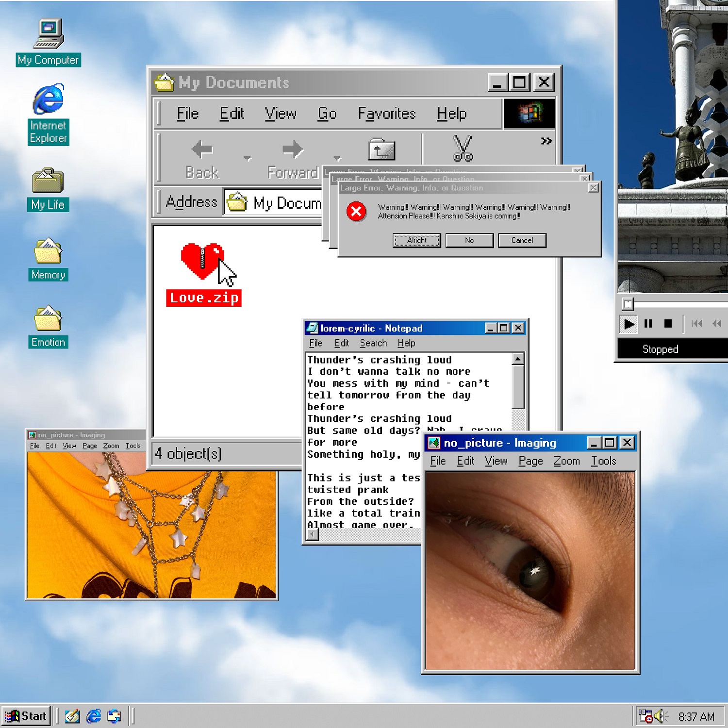Show more toolbar buttons via chevron
The image size is (728, 728).
tap(546, 141)
